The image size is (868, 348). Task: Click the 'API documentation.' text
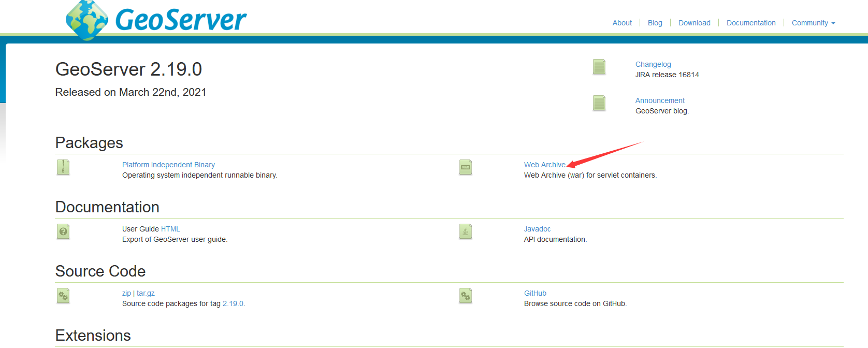(555, 239)
